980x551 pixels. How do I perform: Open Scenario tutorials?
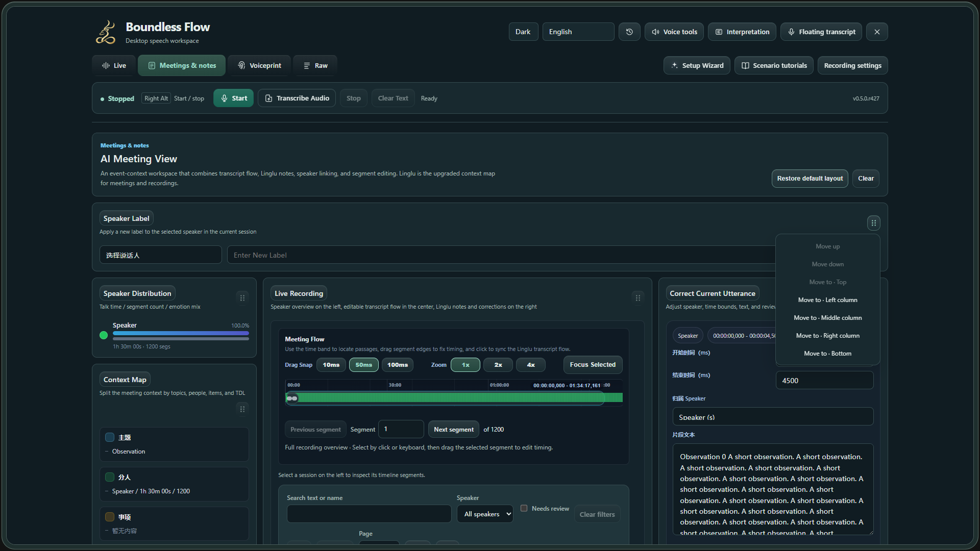coord(774,65)
